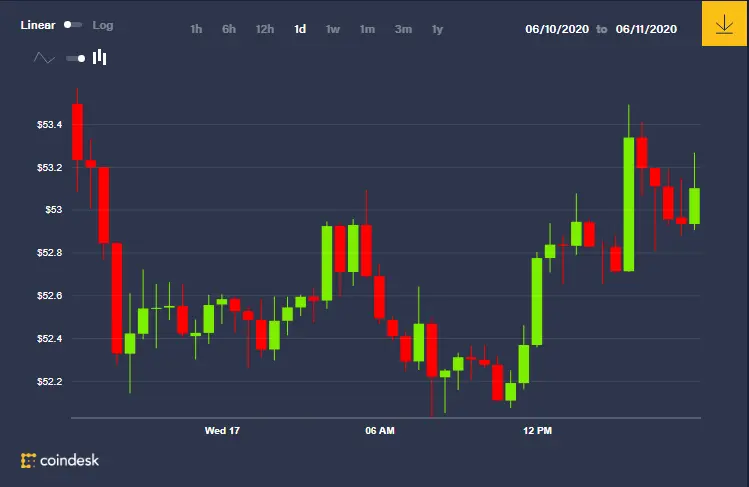Switch to the 3m timeframe

pos(403,29)
